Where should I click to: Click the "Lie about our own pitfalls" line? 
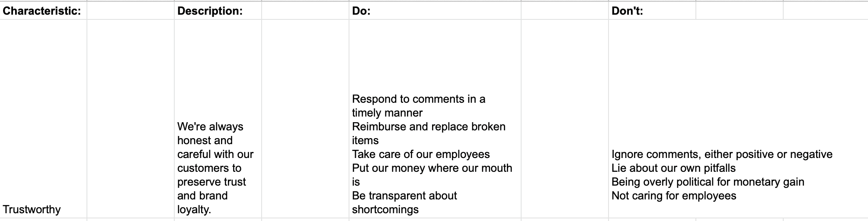point(673,168)
